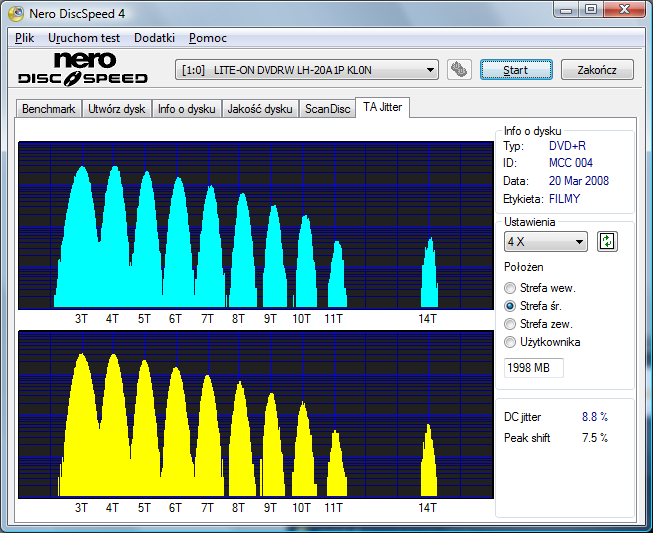Switch to the ScanDisc tab
The height and width of the screenshot is (533, 653).
pos(327,109)
